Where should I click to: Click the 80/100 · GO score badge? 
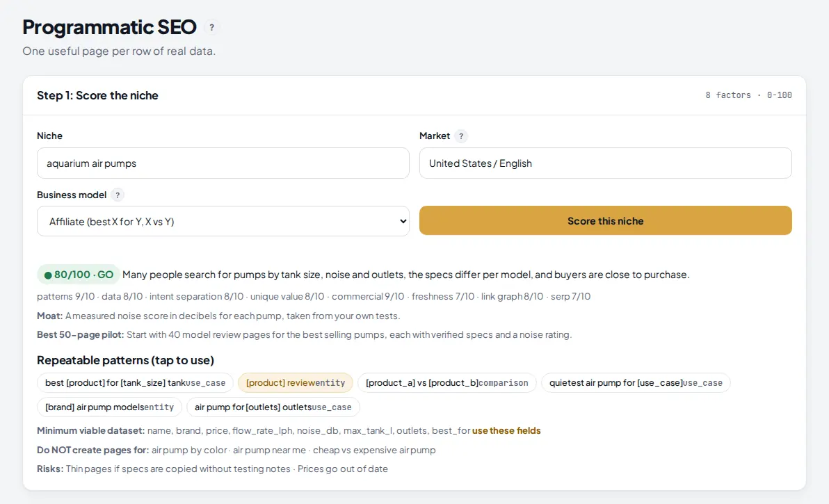pyautogui.click(x=79, y=275)
